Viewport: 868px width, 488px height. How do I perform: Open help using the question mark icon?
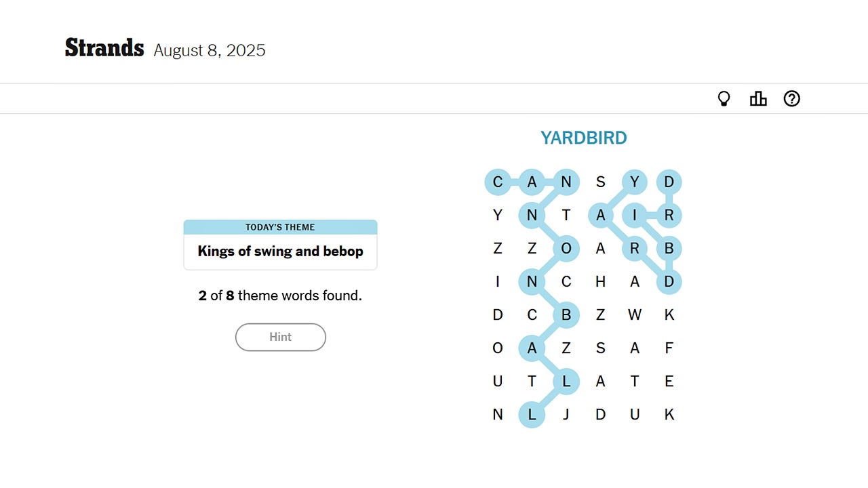point(791,98)
